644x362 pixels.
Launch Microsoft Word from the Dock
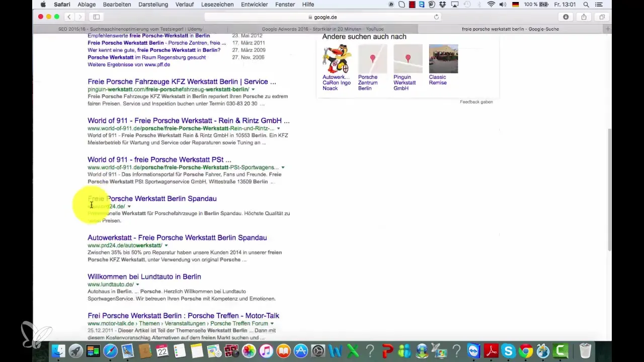tap(336, 350)
